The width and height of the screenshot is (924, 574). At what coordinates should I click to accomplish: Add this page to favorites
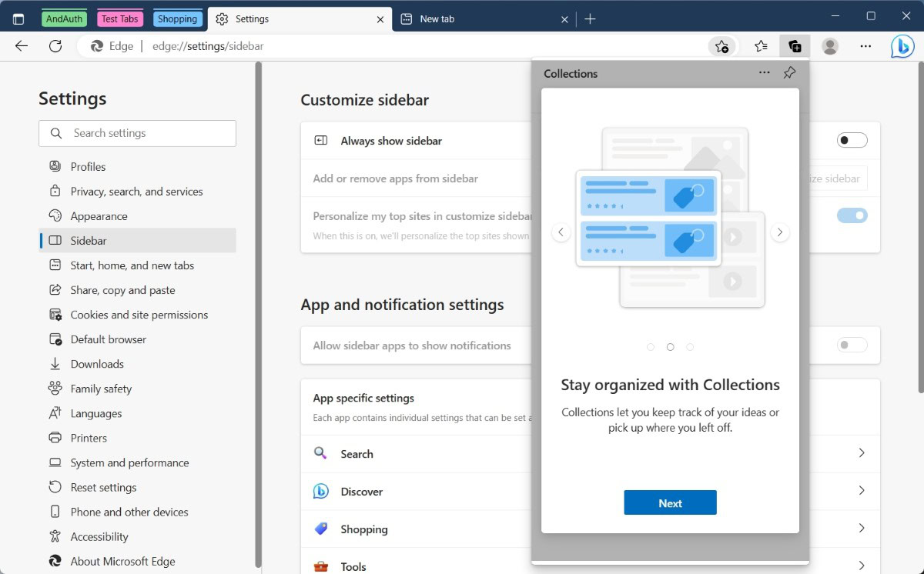click(x=721, y=46)
